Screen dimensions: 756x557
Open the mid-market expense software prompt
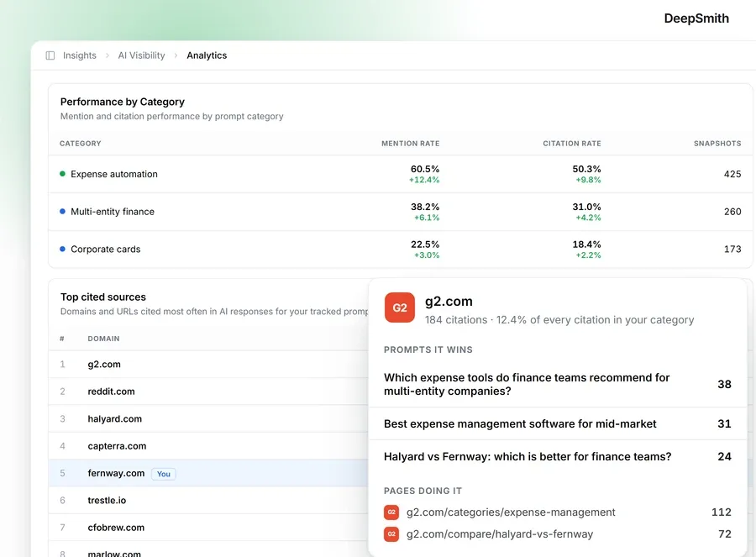[558, 424]
